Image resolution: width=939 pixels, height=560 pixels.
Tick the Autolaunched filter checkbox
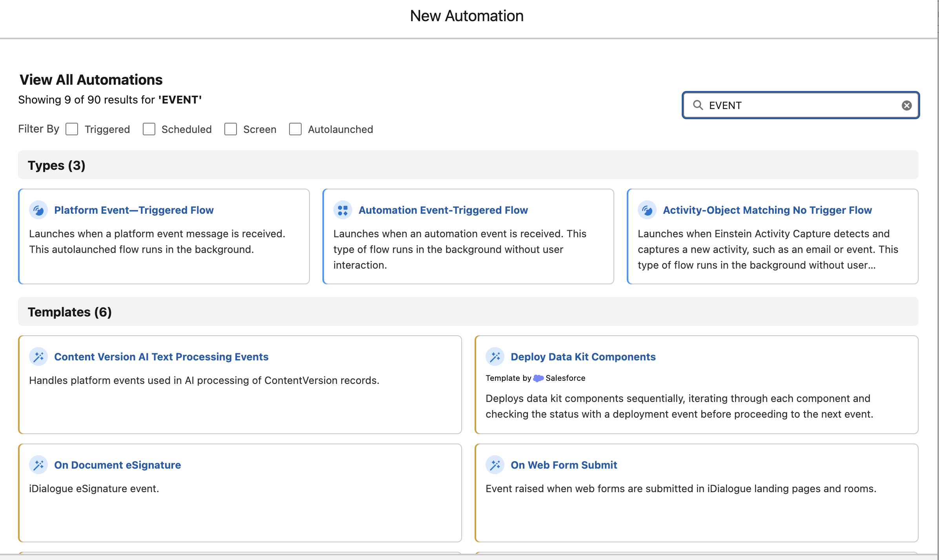pos(295,129)
